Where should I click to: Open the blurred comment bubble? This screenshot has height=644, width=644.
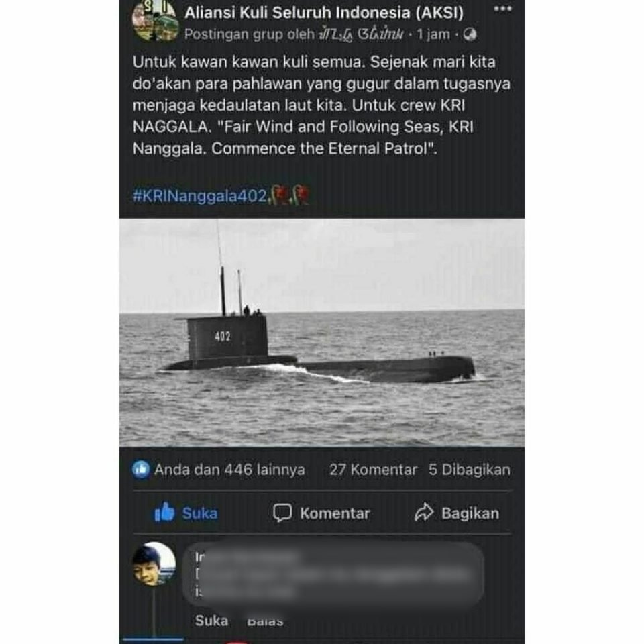tap(334, 575)
